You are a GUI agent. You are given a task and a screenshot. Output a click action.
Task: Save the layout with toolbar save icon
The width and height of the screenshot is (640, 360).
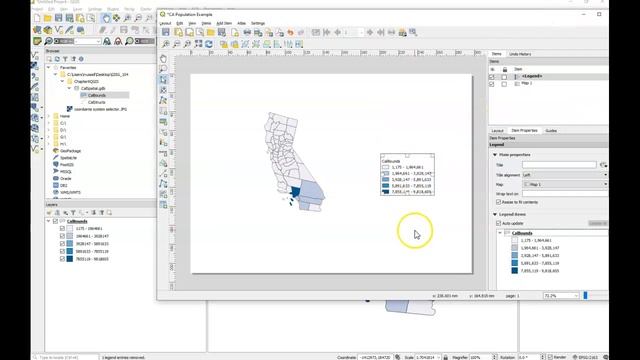(166, 32)
